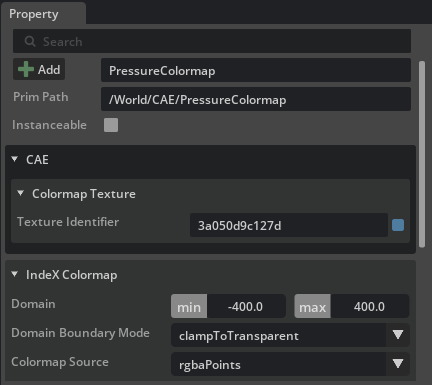Edit the Texture Identifier value 3a050d9c127d

click(289, 225)
